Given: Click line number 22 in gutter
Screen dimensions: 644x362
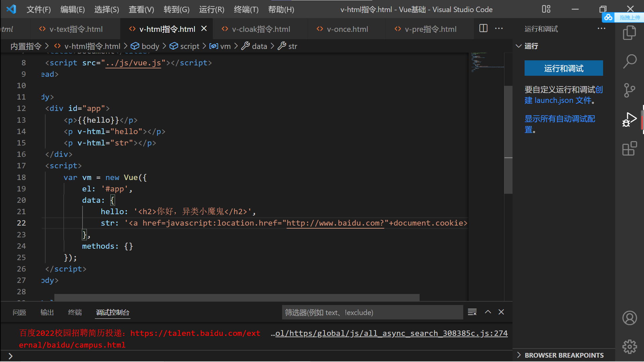Looking at the screenshot, I should tap(21, 223).
